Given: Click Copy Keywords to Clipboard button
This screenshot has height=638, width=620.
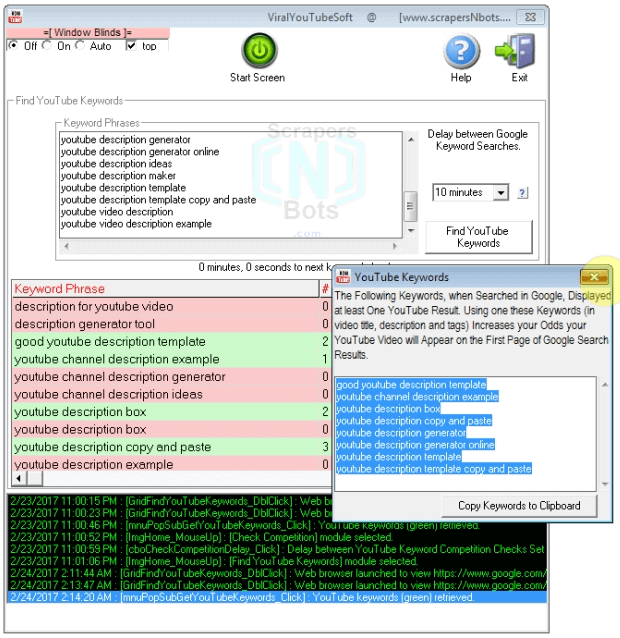Looking at the screenshot, I should [x=519, y=505].
